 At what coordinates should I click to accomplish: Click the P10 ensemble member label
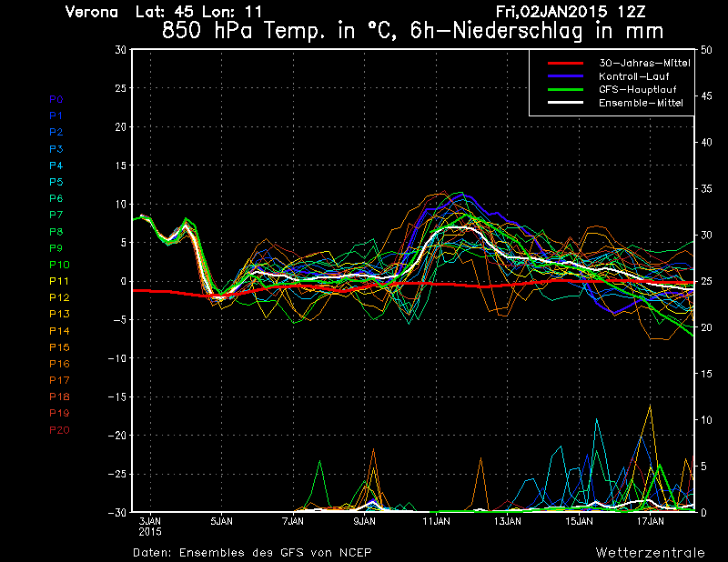[59, 265]
